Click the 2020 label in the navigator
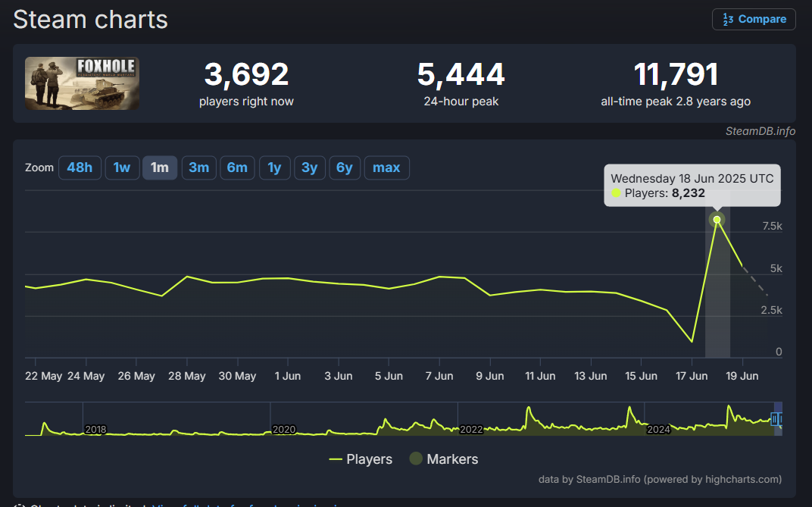Screen dimensions: 812x507 point(284,429)
